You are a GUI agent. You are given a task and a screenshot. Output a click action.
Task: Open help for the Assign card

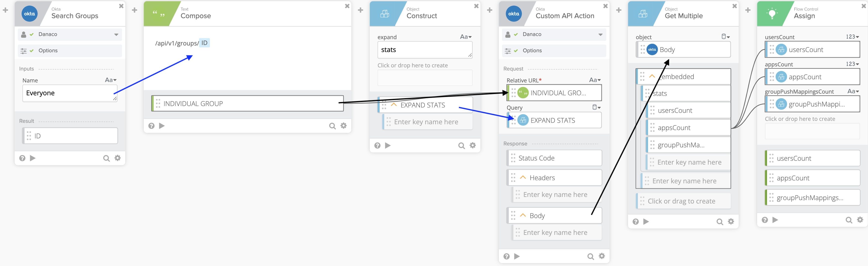[765, 220]
